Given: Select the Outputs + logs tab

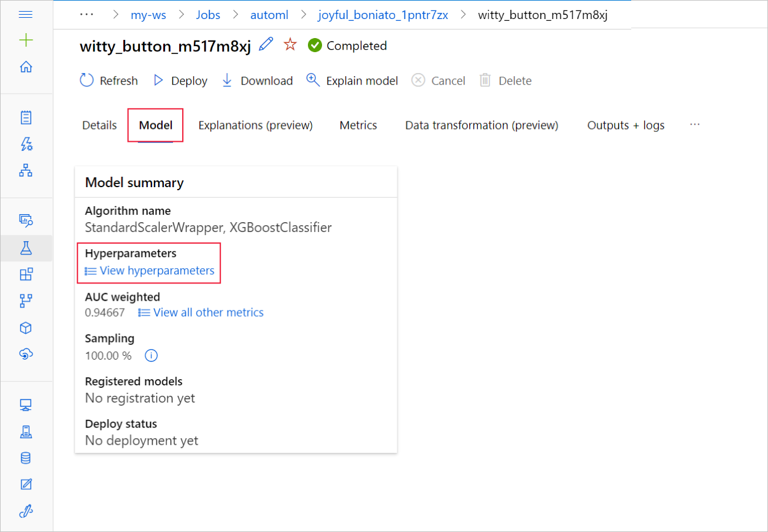Looking at the screenshot, I should tap(626, 125).
